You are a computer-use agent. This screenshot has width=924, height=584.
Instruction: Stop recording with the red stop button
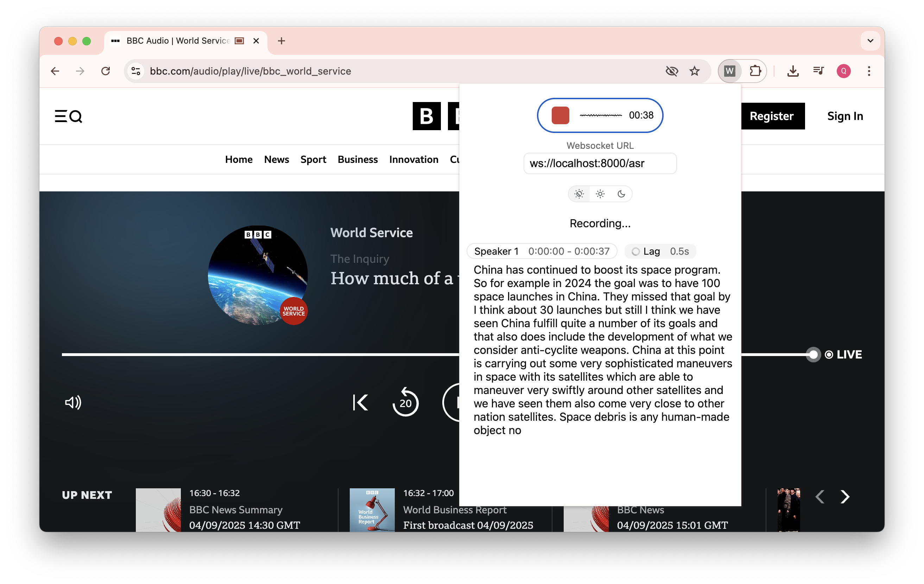[x=560, y=115]
